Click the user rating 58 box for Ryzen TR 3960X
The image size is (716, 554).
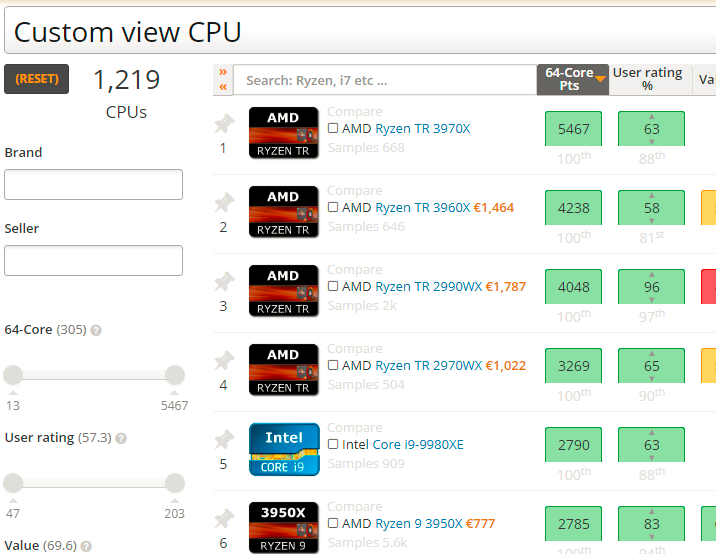tap(652, 208)
